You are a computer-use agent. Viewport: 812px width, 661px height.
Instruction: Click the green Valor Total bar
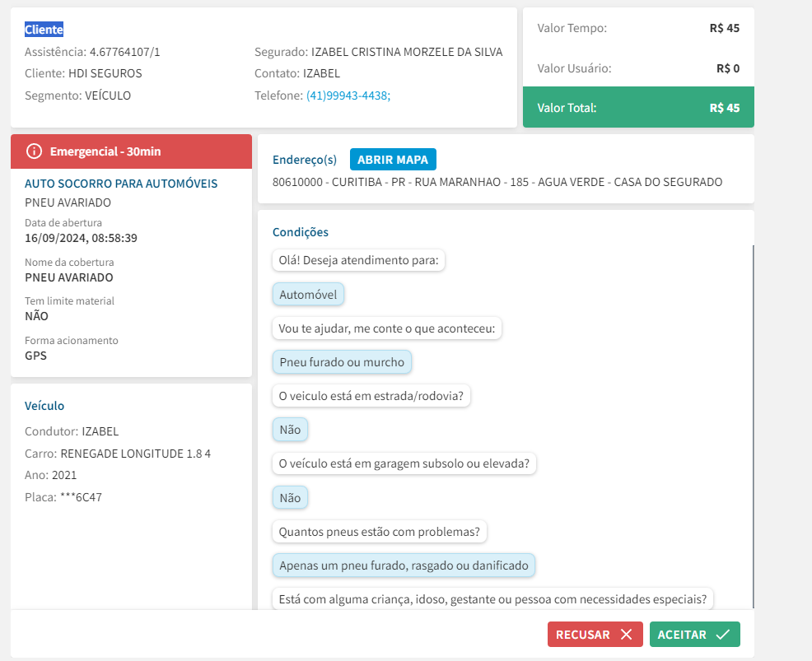click(638, 108)
